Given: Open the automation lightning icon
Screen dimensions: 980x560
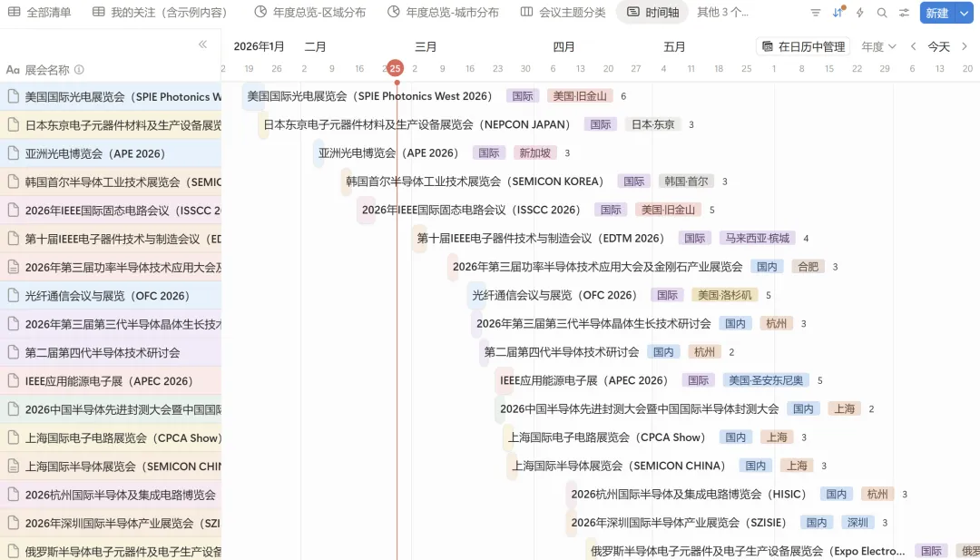Looking at the screenshot, I should point(860,13).
